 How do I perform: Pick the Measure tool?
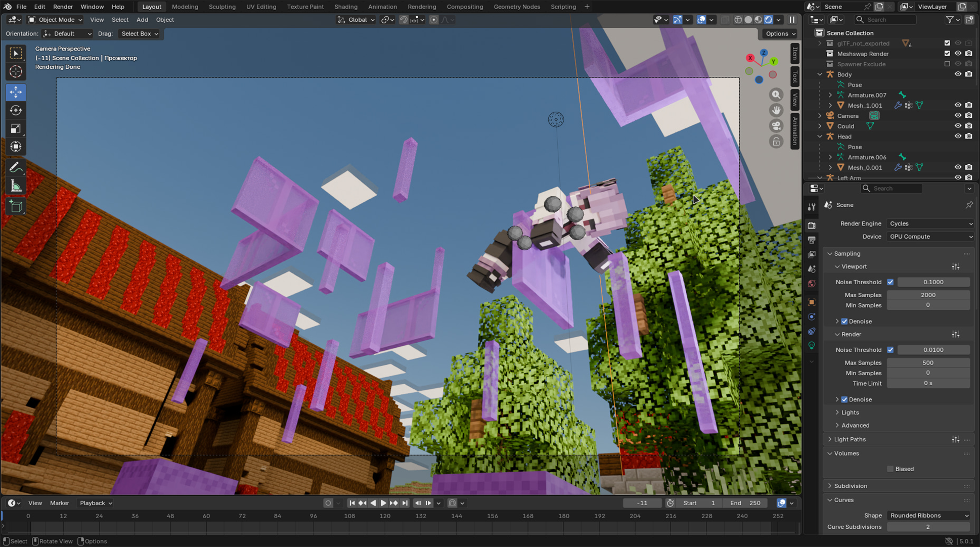click(x=16, y=186)
